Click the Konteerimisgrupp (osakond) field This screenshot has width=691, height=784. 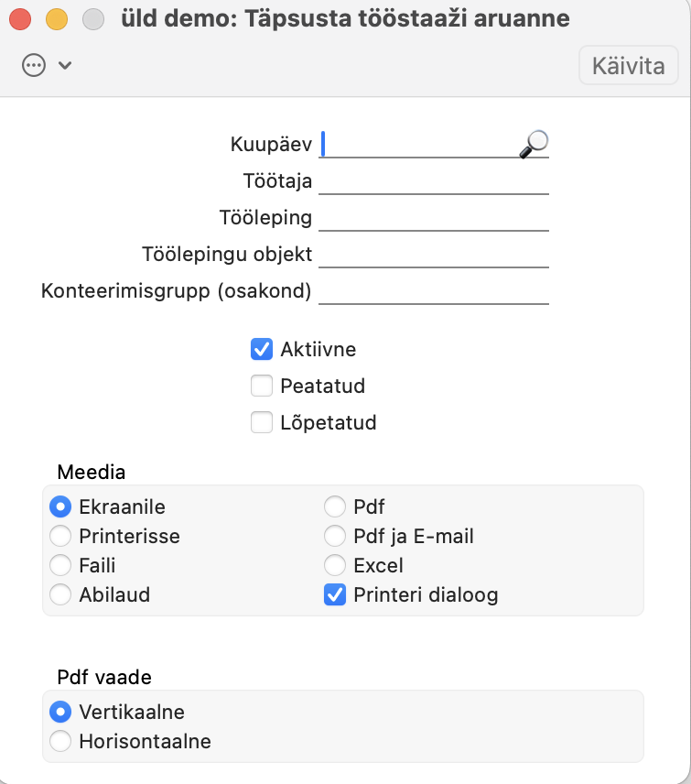tap(433, 291)
